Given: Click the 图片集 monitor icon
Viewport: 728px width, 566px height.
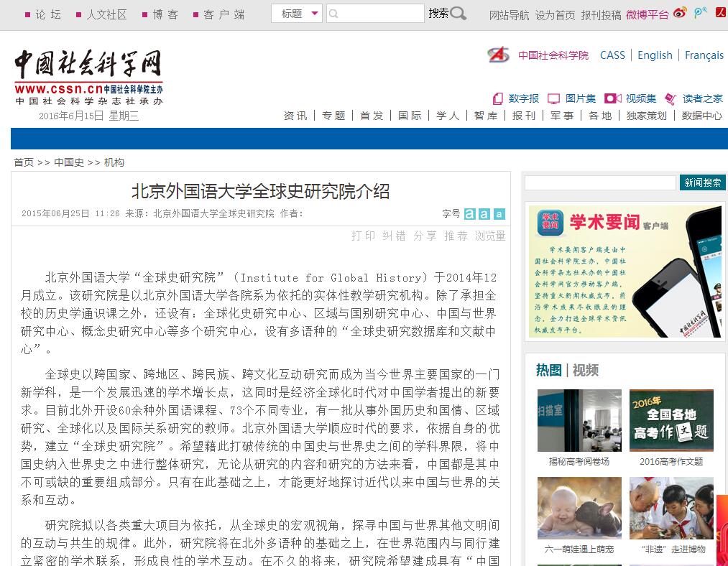Looking at the screenshot, I should click(x=553, y=99).
